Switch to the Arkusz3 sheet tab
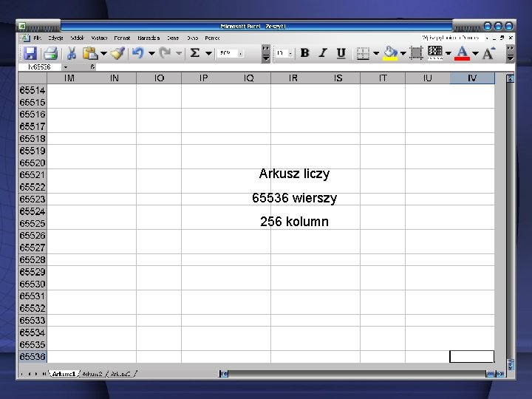The image size is (532, 399). 120,374
